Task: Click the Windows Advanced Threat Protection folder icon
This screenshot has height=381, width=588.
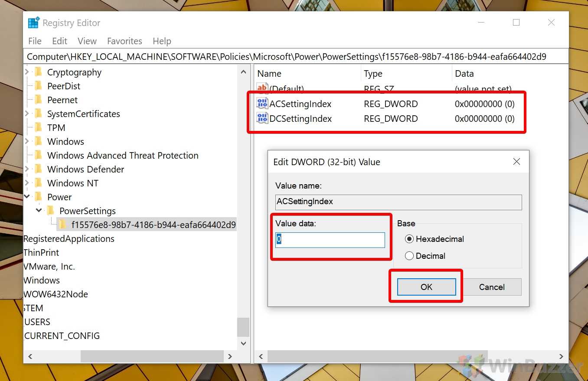Action: (x=39, y=155)
